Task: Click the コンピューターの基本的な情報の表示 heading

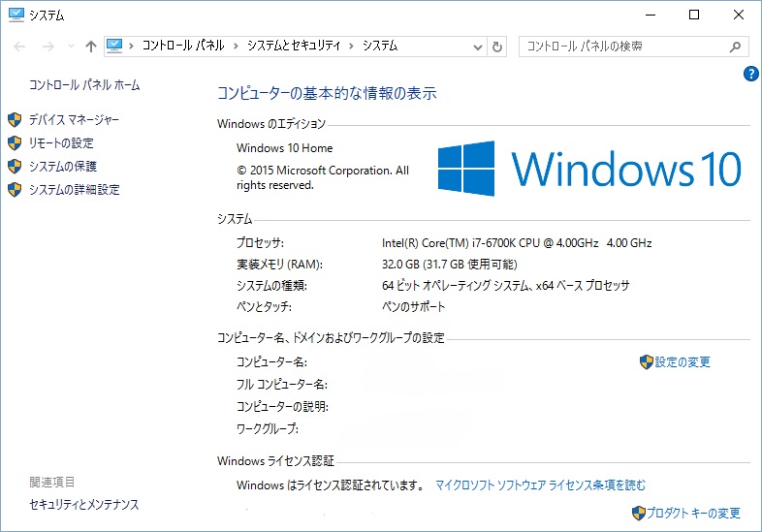Action: [327, 93]
